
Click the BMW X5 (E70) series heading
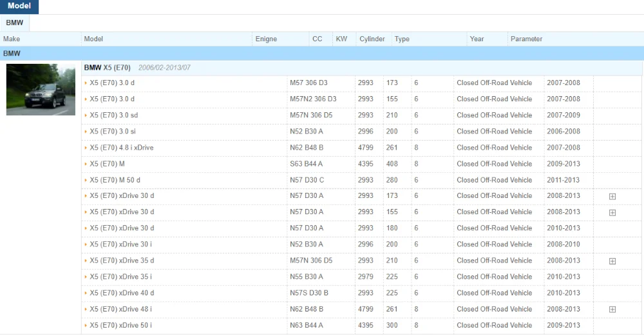point(107,68)
